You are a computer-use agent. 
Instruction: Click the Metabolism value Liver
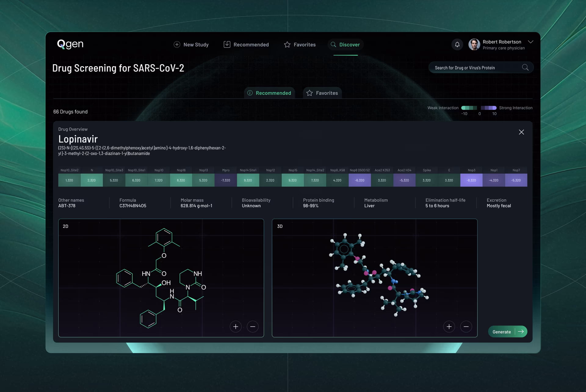pos(369,206)
